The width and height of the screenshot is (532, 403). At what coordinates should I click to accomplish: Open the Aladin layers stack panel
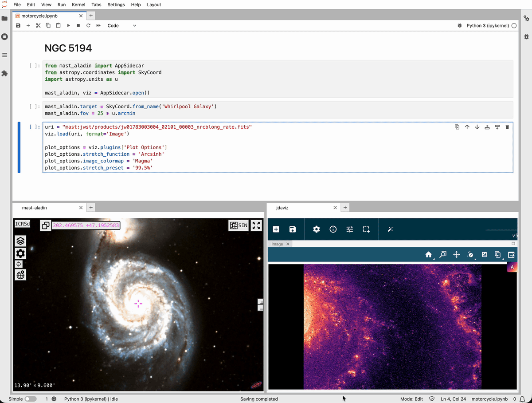[x=20, y=241]
